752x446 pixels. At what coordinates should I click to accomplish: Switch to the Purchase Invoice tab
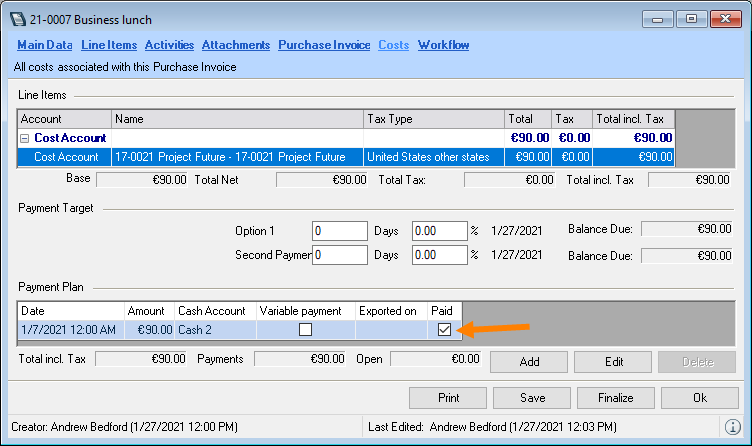tap(324, 45)
